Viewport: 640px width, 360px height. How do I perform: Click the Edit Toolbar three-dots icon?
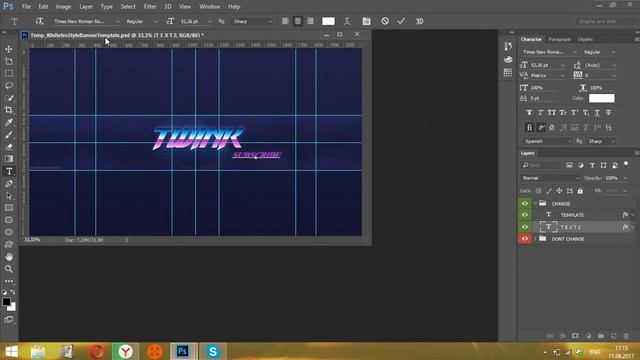[9, 281]
